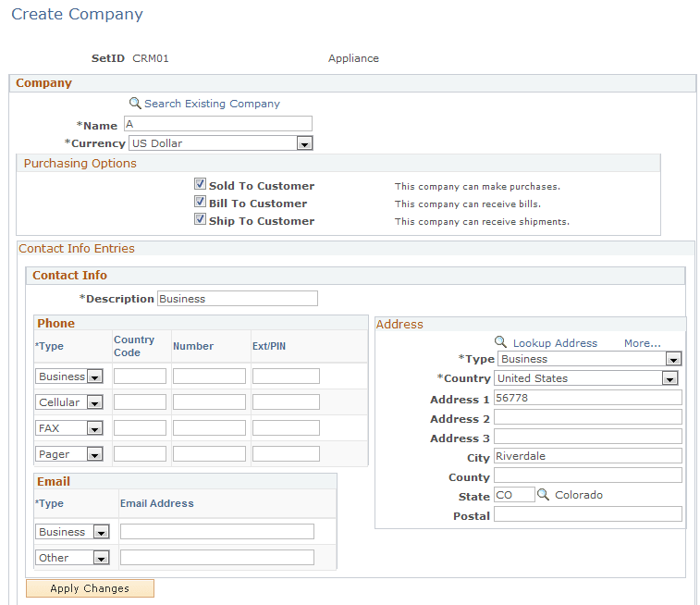Click the FAX Ext/PIN field

pyautogui.click(x=286, y=427)
